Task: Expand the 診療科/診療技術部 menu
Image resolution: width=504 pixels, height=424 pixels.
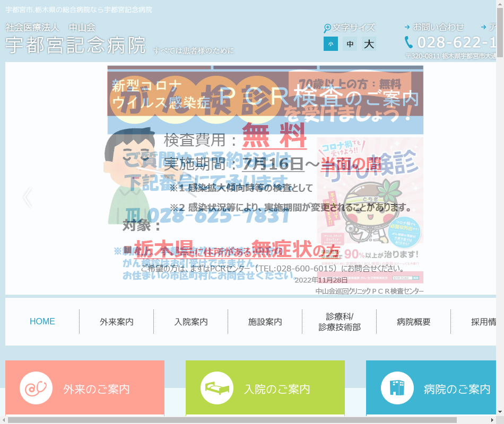Action: (x=340, y=322)
